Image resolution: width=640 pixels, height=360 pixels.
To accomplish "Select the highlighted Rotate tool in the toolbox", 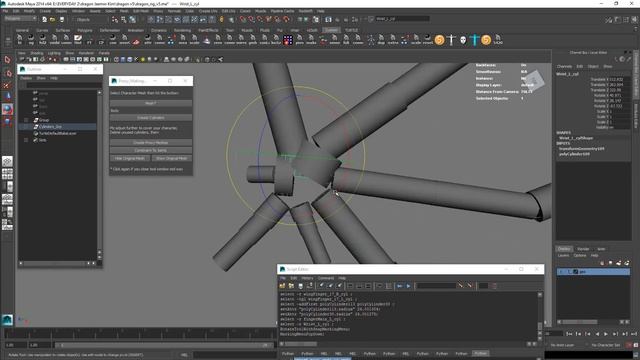I will point(7,109).
